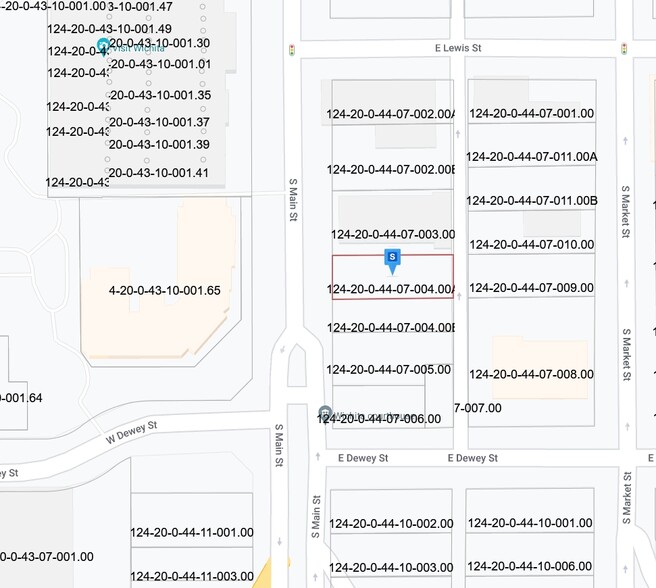Select large parcel 4-20-0-43-10-001.65

point(164,291)
